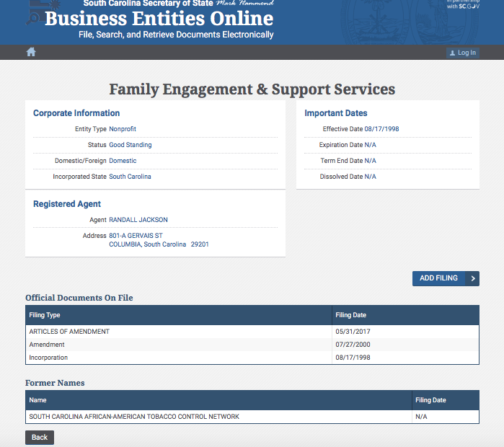Screen dimensions: 504x447
Task: Open the RANDALL JACKSON agent link
Action: click(x=138, y=220)
